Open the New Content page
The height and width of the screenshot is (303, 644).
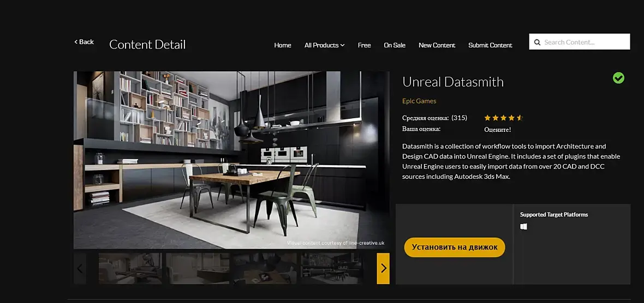tap(437, 45)
